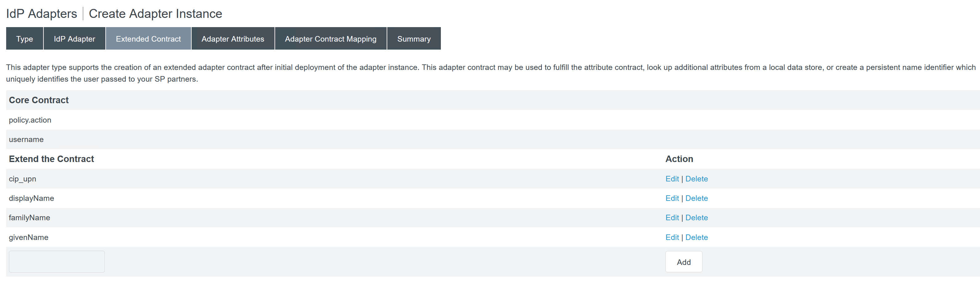This screenshot has width=980, height=284.
Task: Click the Add button for a new attribute
Action: click(x=684, y=262)
